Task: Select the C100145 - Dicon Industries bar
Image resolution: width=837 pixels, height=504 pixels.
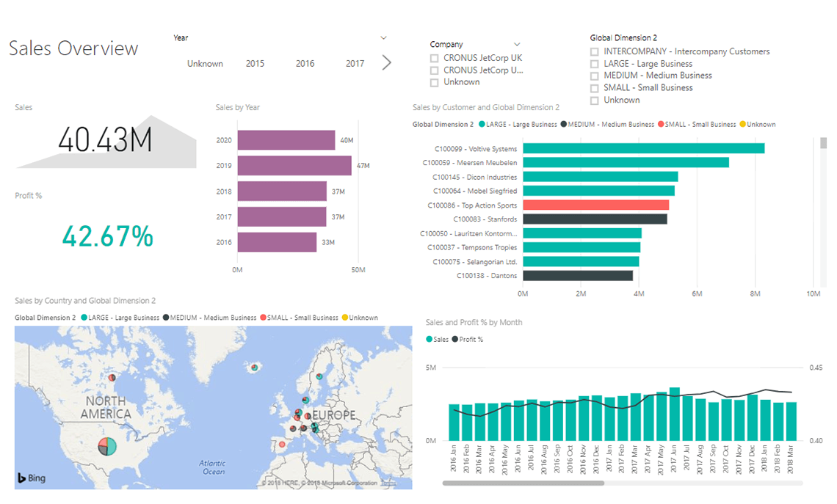Action: [601, 177]
